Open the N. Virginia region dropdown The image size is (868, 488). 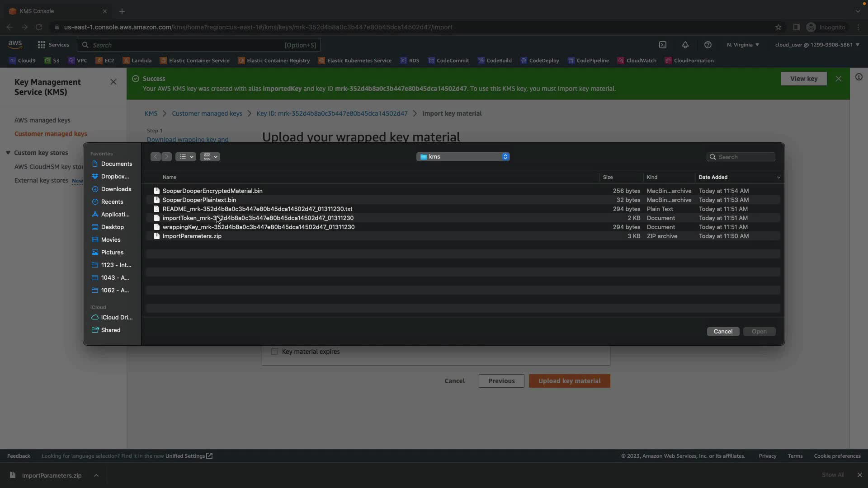tap(743, 45)
